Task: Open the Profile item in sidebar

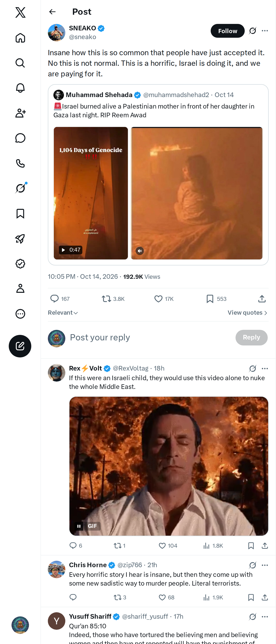Action: (20, 288)
